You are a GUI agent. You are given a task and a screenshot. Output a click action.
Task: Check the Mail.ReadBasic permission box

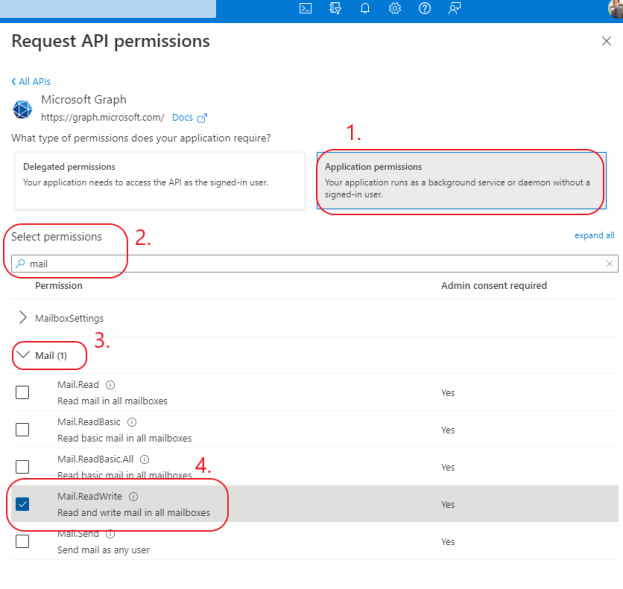click(x=23, y=429)
